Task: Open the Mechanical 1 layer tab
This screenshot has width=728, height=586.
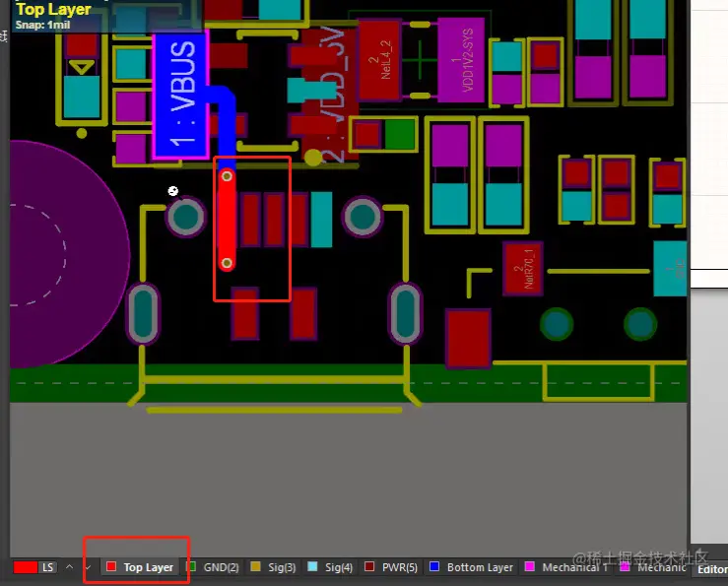Action: pyautogui.click(x=566, y=567)
